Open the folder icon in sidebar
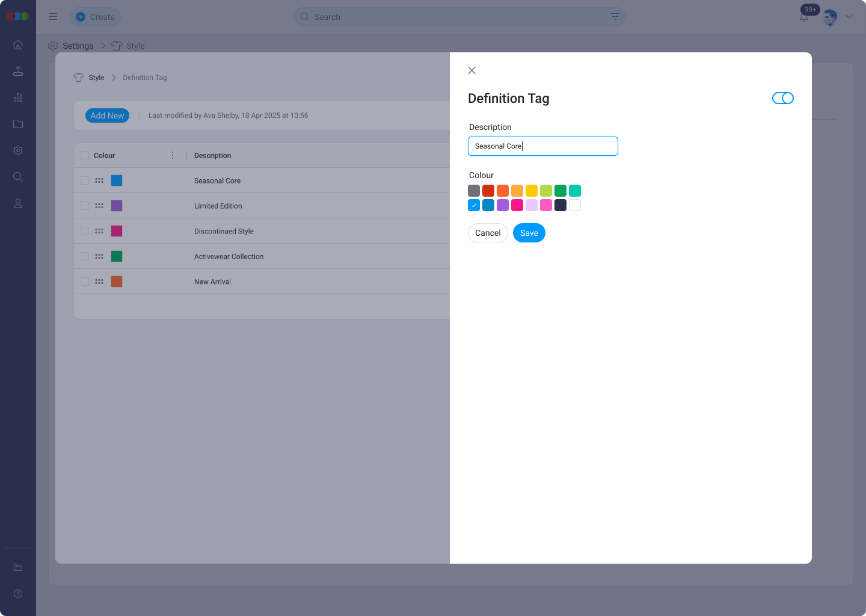Image resolution: width=866 pixels, height=616 pixels. click(18, 124)
